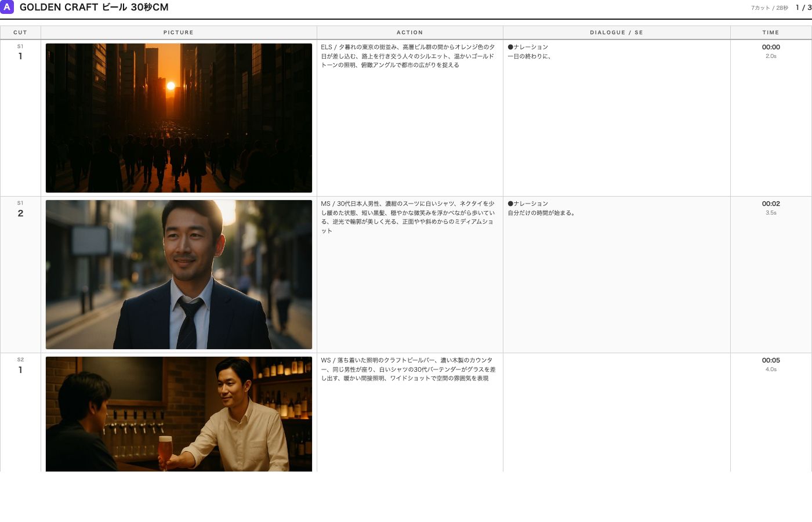This screenshot has height=522, width=812.
Task: Click the DIALOGUE / SE column header
Action: (617, 32)
